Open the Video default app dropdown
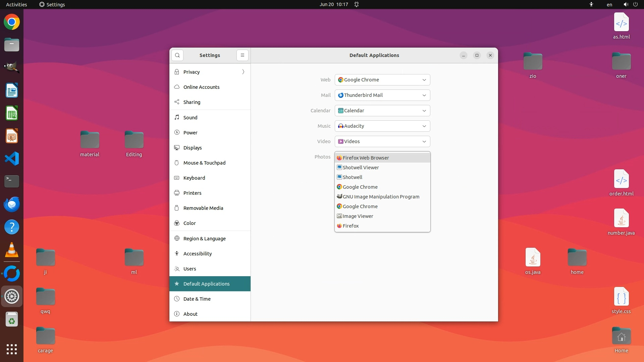The image size is (644, 362). point(382,141)
